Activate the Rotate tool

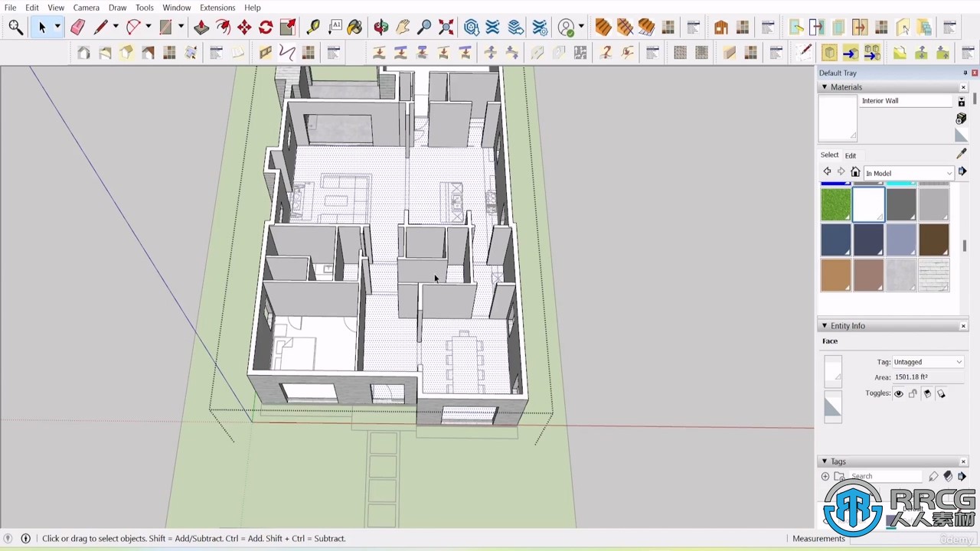[x=266, y=28]
